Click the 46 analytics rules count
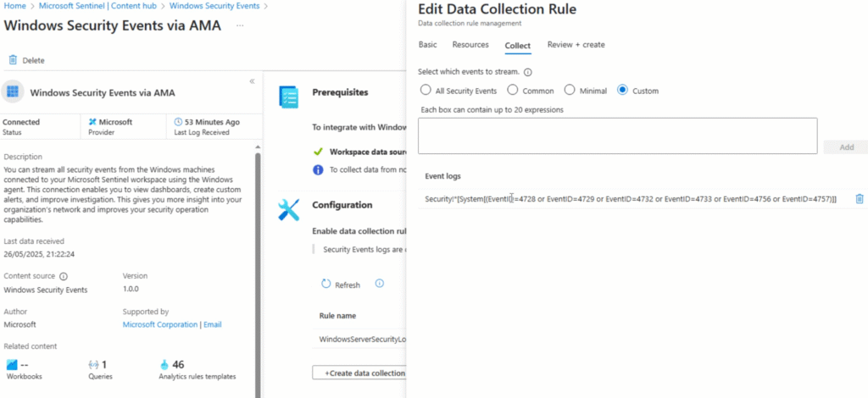Screen dimensions: 868x398 [178, 364]
